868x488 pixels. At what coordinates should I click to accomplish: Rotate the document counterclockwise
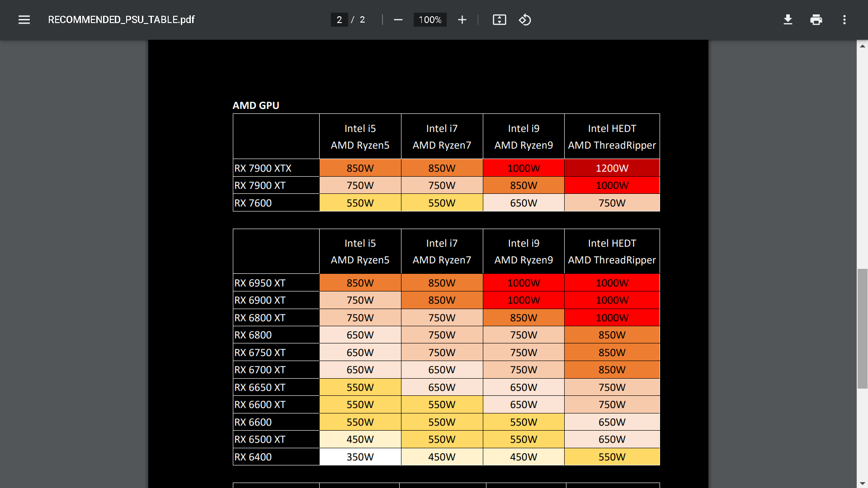click(525, 20)
